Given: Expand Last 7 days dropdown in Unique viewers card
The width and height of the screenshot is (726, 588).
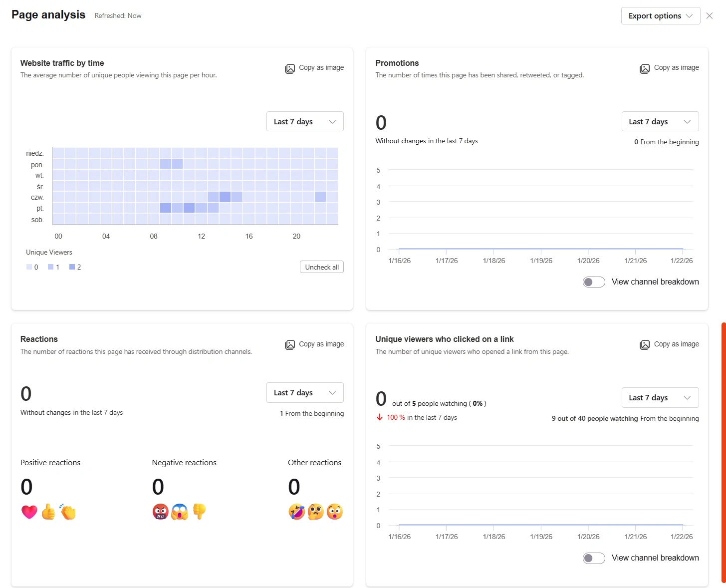Looking at the screenshot, I should (660, 398).
